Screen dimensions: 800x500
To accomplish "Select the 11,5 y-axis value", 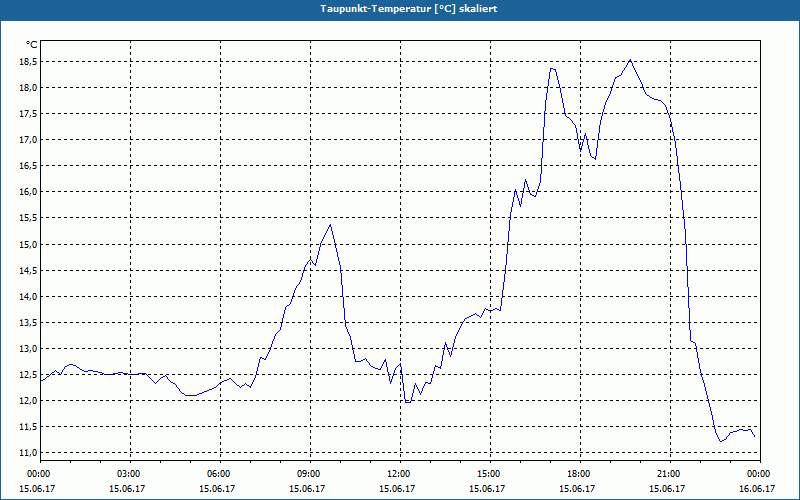I will click(x=29, y=427).
